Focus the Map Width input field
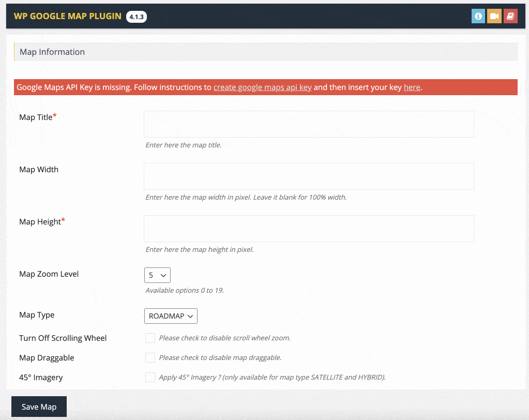Screen dimensions: 529x420 coord(309,176)
